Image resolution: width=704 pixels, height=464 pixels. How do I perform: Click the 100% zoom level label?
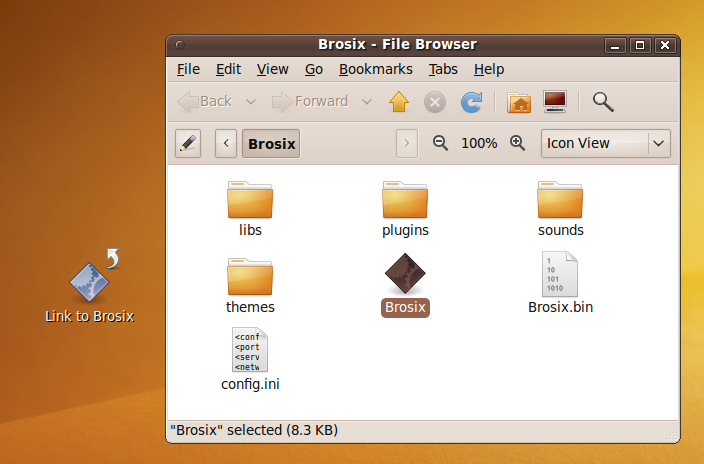(479, 143)
